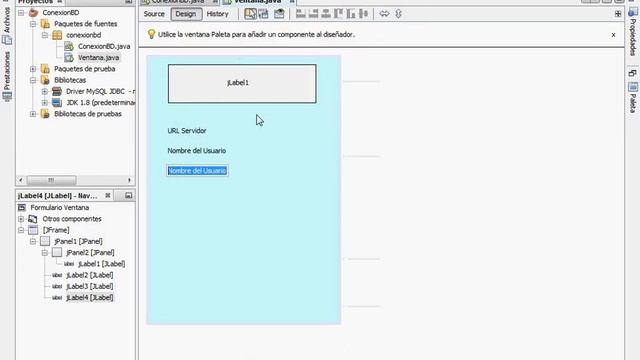Expand the Driver MySQL JDBC library
This screenshot has height=360, width=640.
[x=45, y=91]
